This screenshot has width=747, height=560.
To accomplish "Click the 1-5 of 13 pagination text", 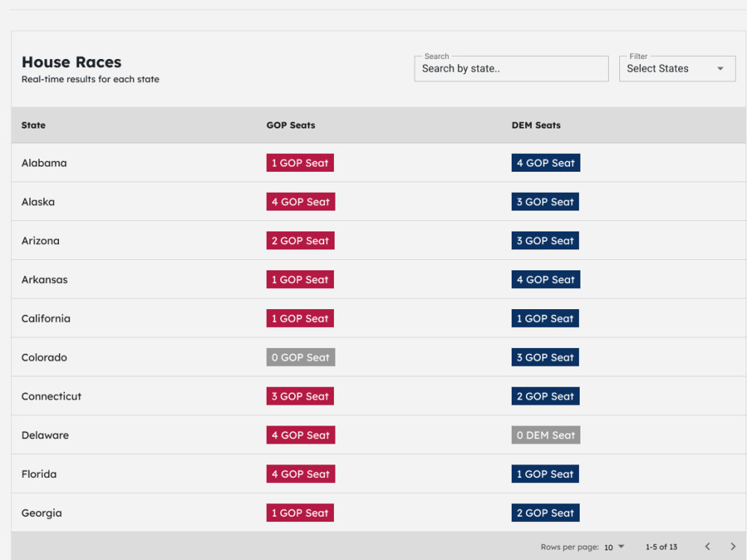I will point(661,547).
